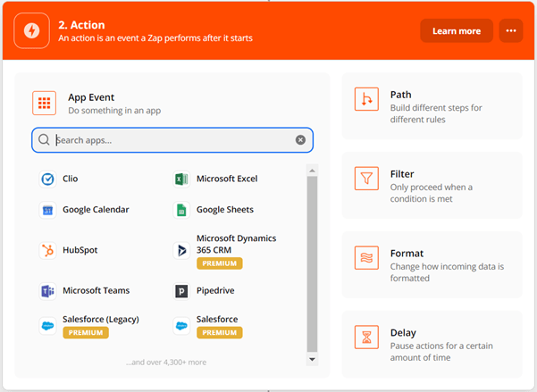Click the app list scrollbar thumb
Viewport: 537px width, 392px height.
[x=312, y=264]
